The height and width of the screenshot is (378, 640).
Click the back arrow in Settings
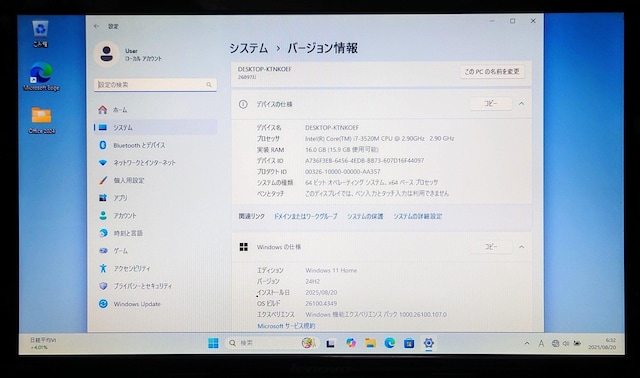[96, 26]
